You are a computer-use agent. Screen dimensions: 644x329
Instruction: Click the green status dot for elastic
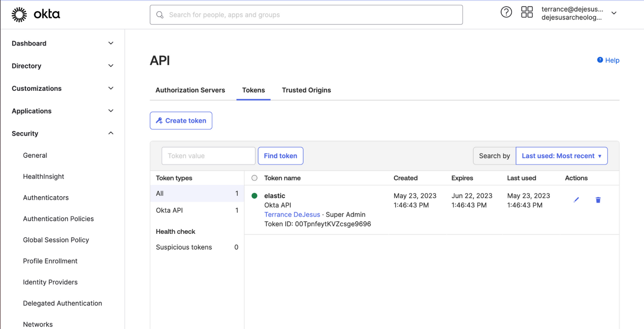(x=254, y=196)
